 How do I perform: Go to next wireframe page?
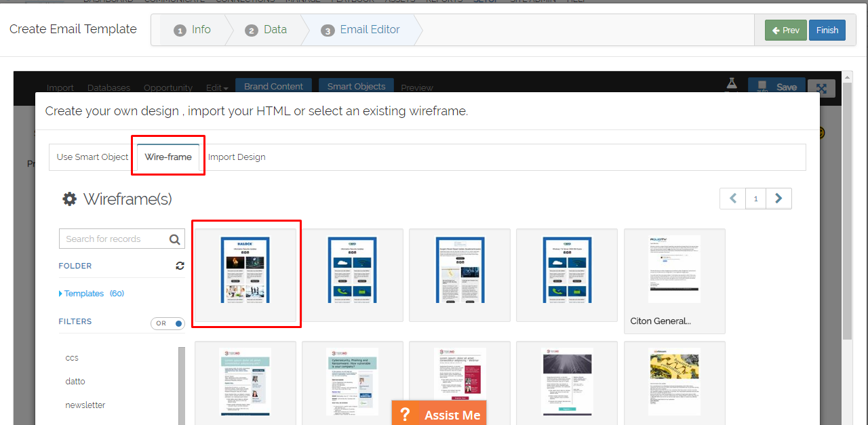pos(778,199)
